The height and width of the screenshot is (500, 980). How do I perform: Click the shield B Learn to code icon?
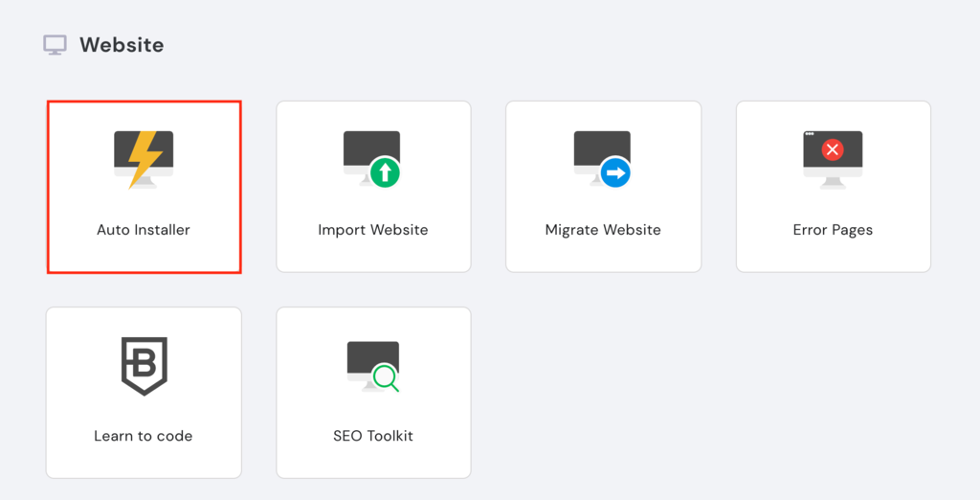(x=144, y=365)
